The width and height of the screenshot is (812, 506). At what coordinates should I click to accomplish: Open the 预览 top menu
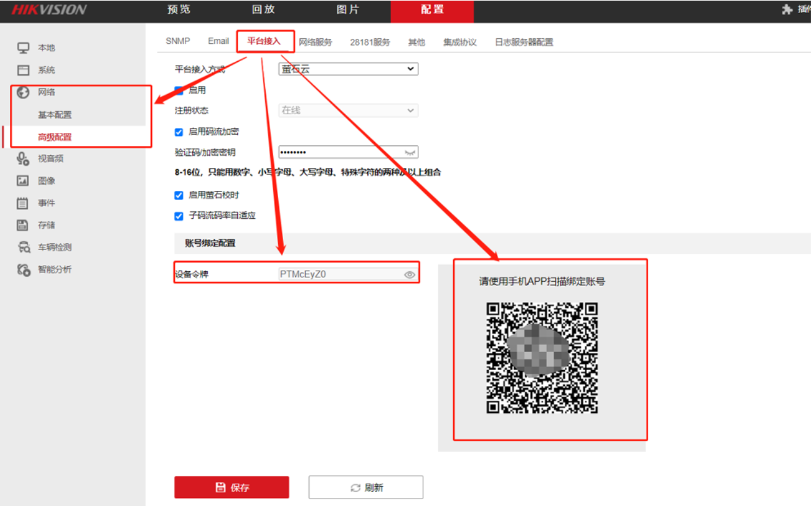179,10
